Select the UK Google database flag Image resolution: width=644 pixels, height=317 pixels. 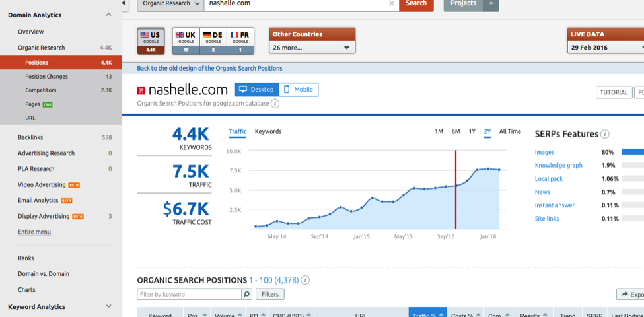click(x=186, y=41)
